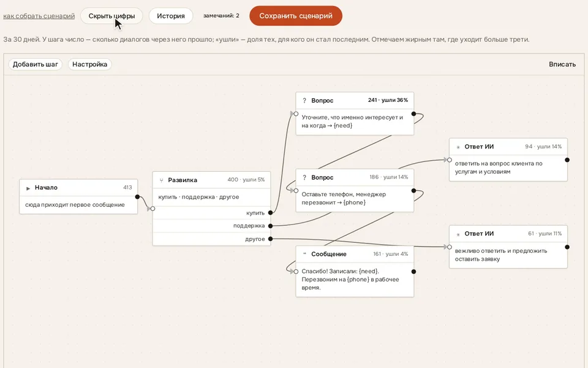Click the 'замечаний: 2' indicator
The image size is (588, 368).
(x=221, y=16)
